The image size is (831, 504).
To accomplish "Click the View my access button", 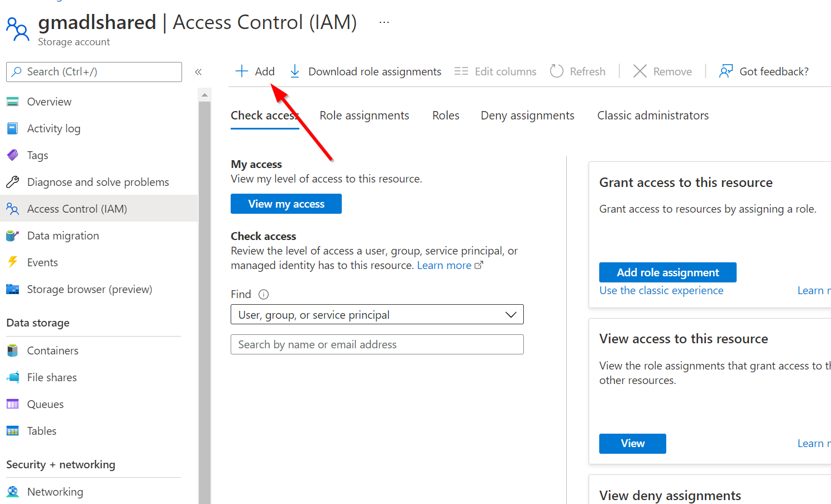I will [x=286, y=204].
